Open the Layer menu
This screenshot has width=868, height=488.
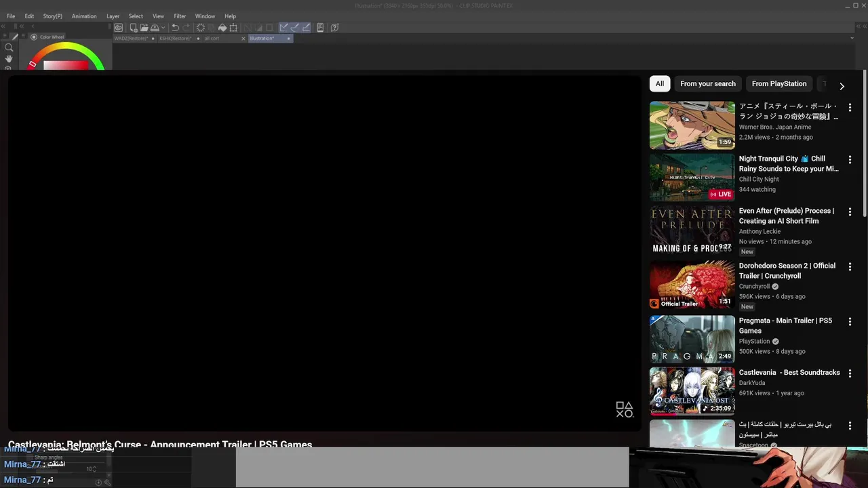click(x=113, y=16)
